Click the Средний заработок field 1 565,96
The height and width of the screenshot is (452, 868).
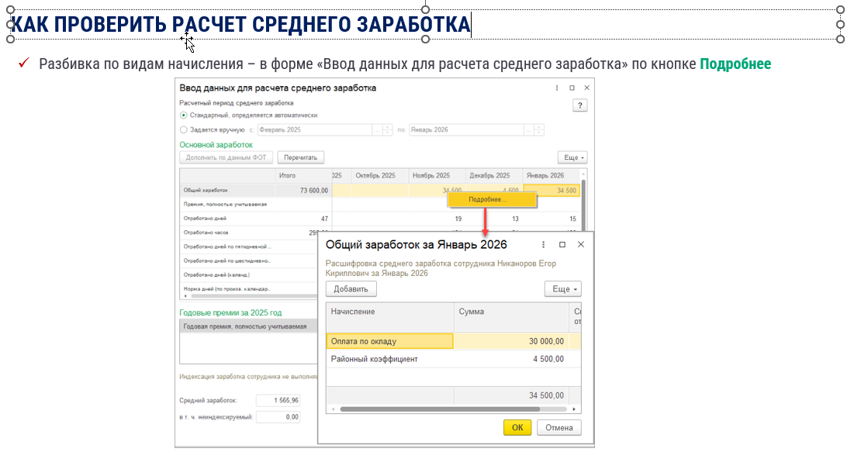click(x=278, y=400)
